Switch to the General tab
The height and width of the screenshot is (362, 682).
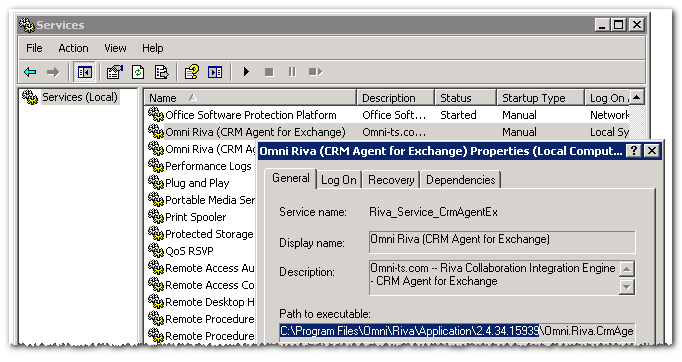click(x=291, y=178)
